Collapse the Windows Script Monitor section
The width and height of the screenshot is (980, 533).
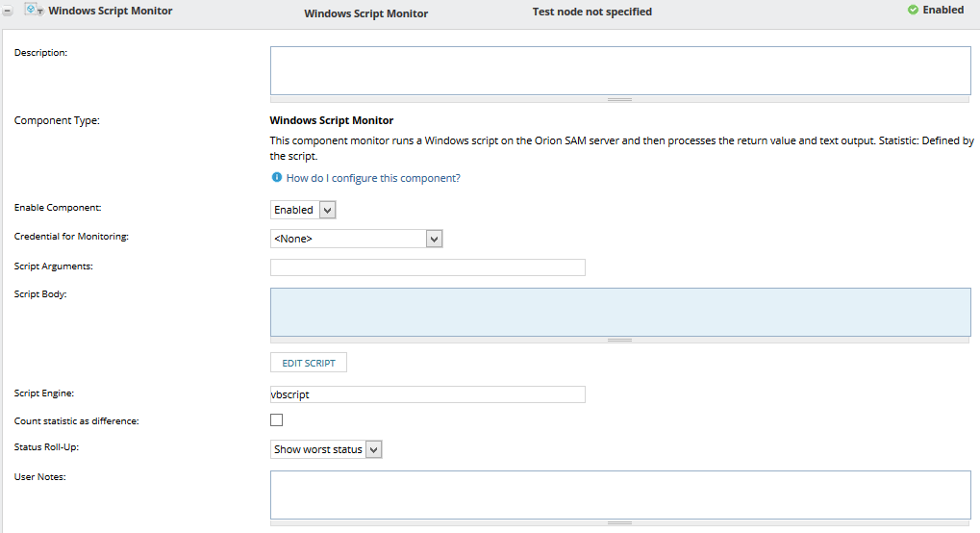(x=8, y=12)
